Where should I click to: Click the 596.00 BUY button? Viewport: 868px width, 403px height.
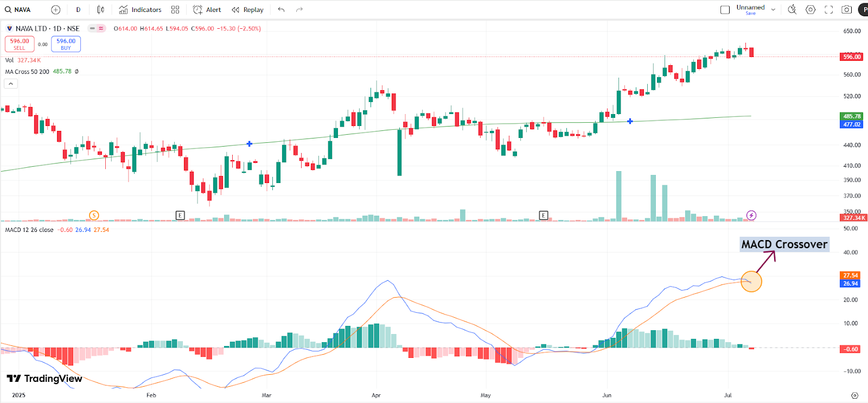(66, 44)
